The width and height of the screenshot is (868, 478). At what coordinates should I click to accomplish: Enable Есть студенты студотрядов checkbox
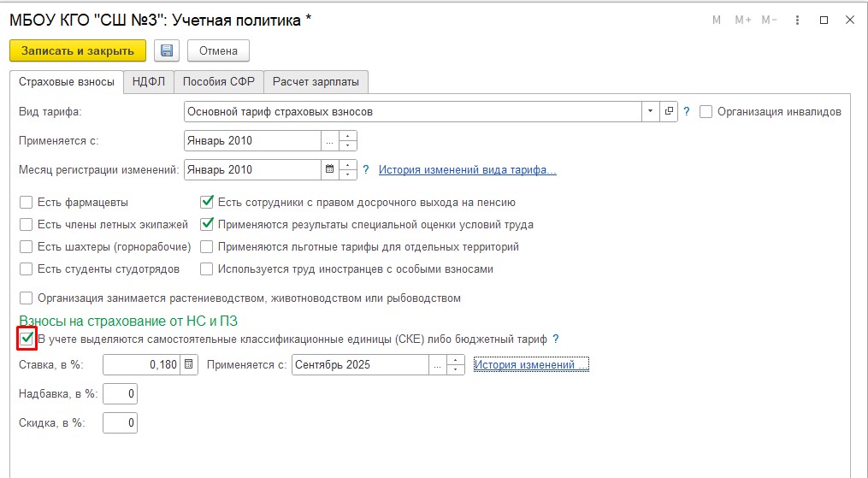click(x=26, y=269)
